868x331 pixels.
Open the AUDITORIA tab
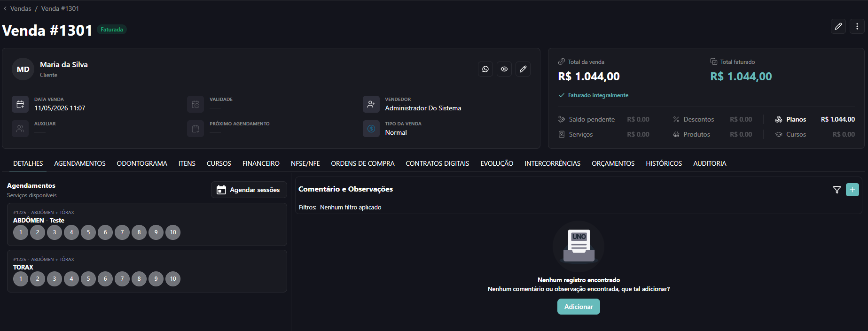[710, 163]
